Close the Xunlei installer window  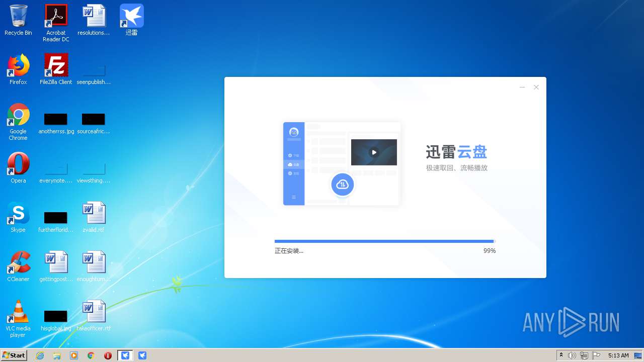pos(536,87)
